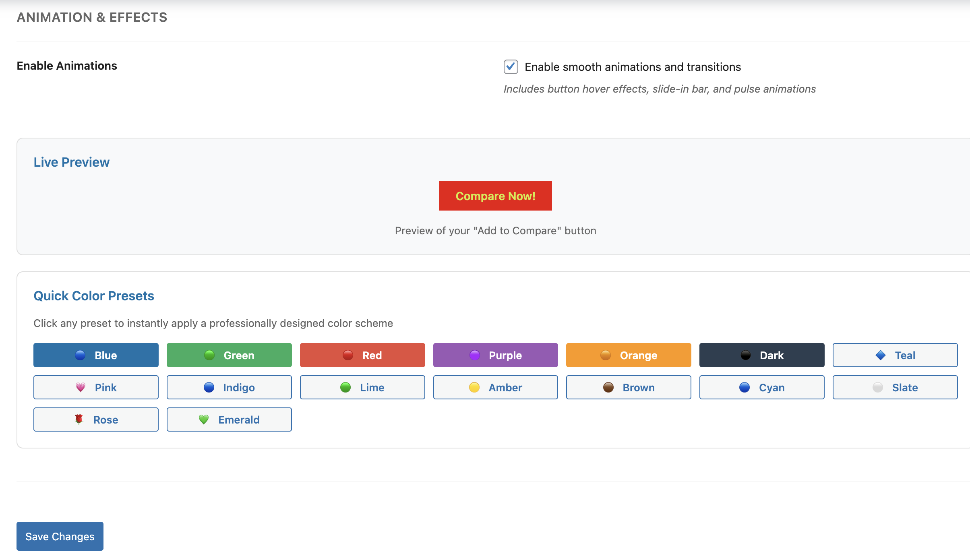
Task: Apply the Green color preset
Action: coord(229,355)
